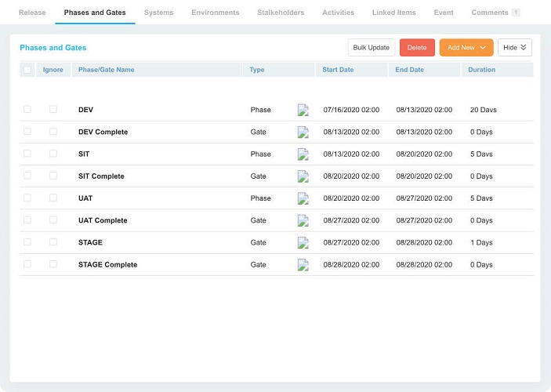Click the STAGE Complete gate name

click(107, 265)
